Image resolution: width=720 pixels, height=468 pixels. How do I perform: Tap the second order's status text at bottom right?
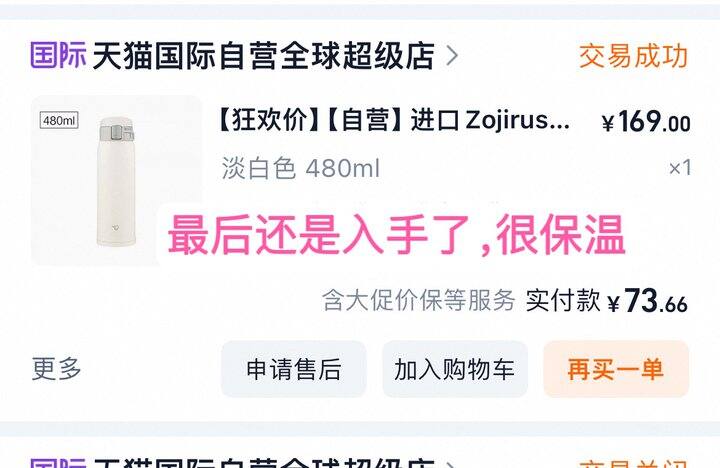tap(633, 463)
